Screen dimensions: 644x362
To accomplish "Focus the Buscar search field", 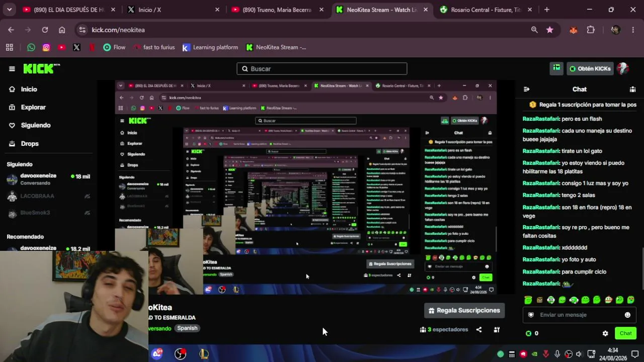I will [x=322, y=69].
